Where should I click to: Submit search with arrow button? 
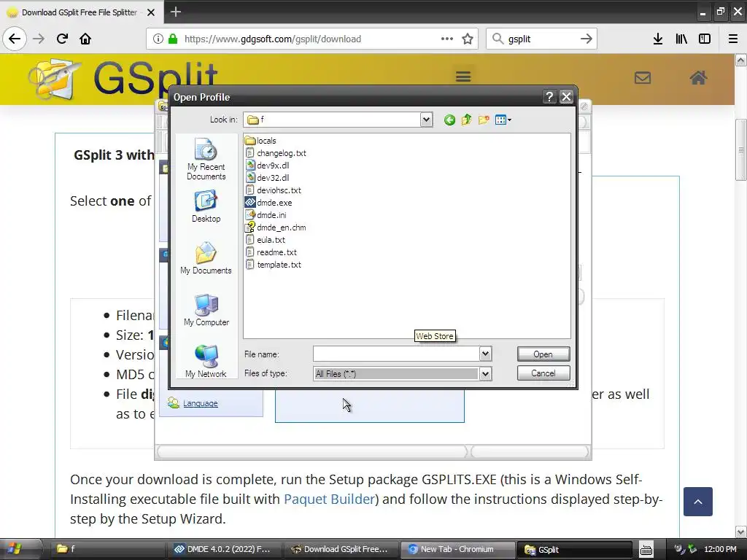[587, 39]
